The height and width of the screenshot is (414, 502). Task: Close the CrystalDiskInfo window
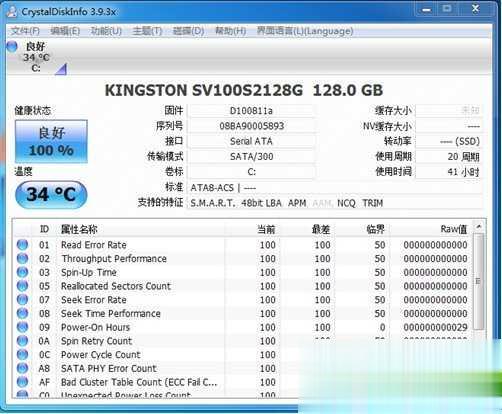(476, 10)
